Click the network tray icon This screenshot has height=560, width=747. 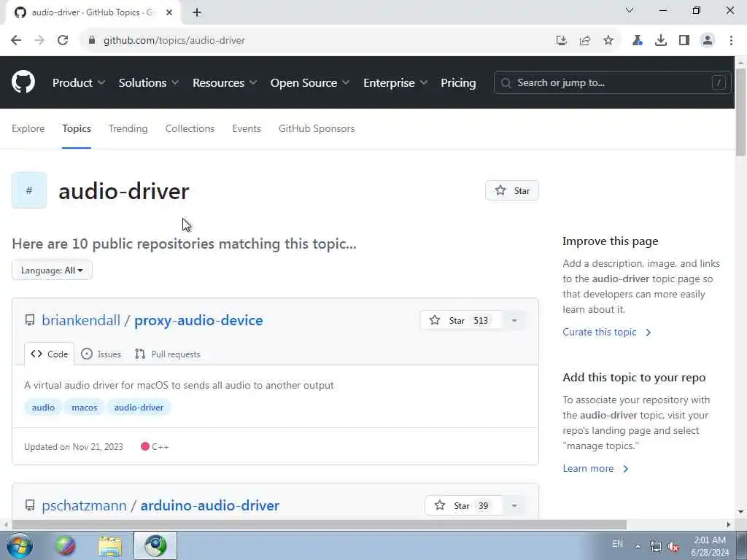656,546
